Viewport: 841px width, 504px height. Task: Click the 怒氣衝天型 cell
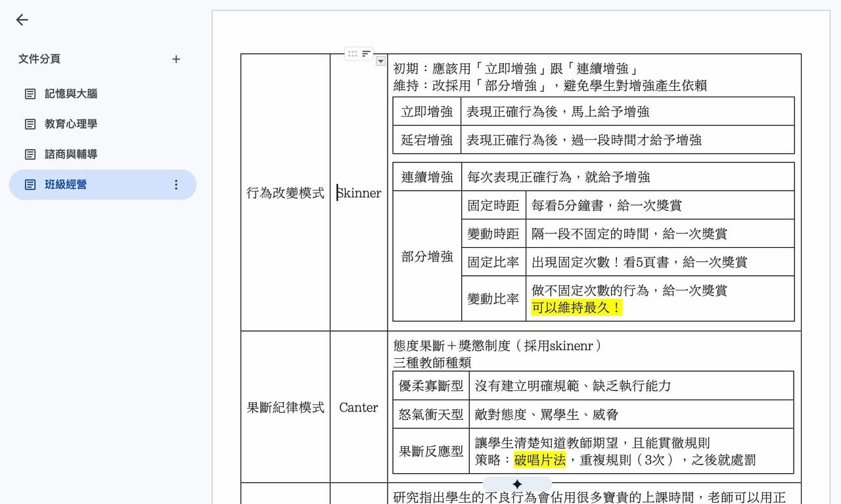click(x=431, y=415)
